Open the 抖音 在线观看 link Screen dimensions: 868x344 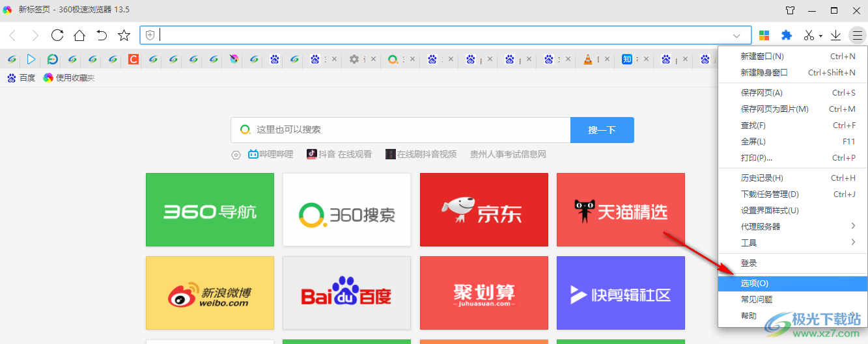click(339, 155)
